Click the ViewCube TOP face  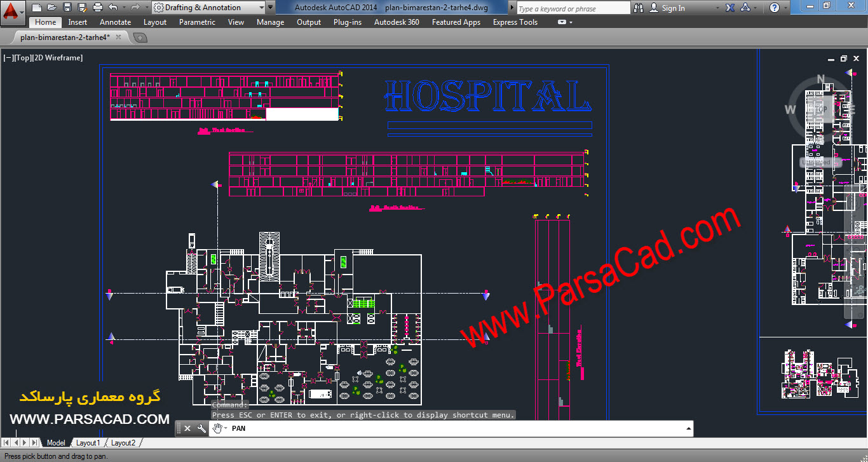(821, 109)
